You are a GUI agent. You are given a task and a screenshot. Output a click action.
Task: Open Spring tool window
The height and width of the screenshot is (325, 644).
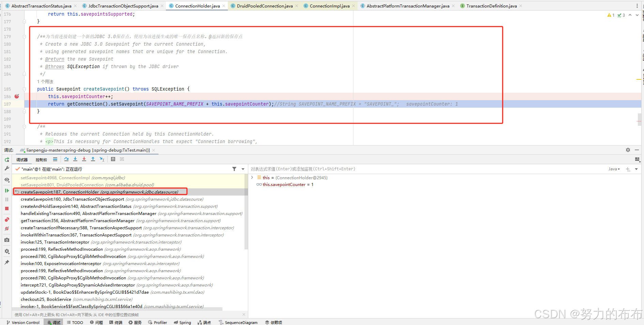point(183,322)
